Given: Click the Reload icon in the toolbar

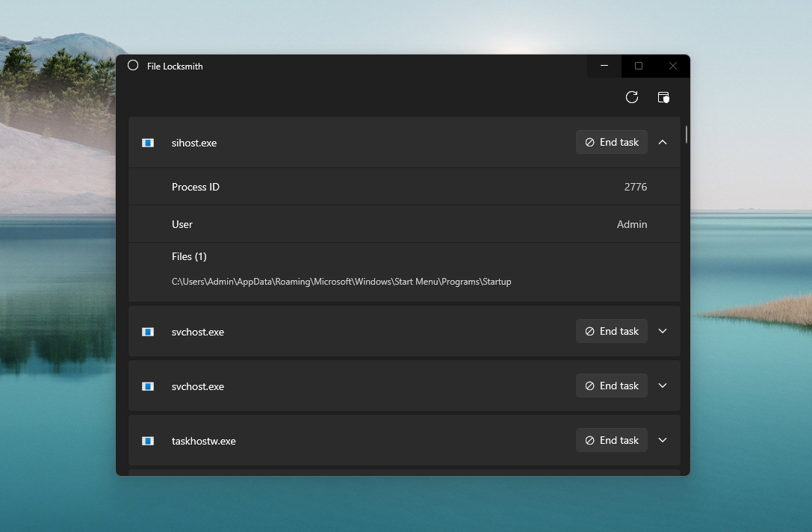Looking at the screenshot, I should (631, 97).
